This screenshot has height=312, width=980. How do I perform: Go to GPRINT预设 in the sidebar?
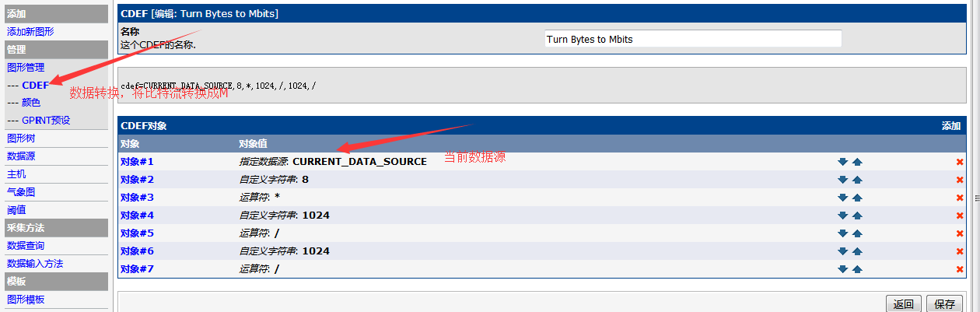[46, 121]
